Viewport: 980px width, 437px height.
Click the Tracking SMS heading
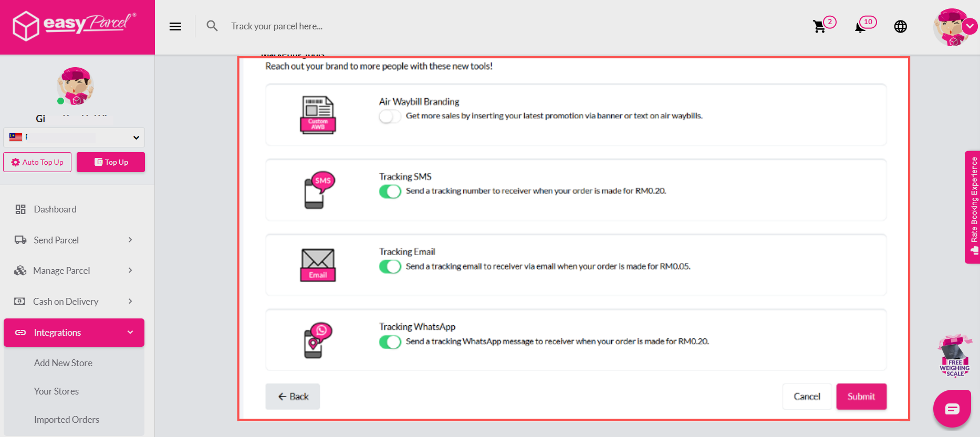click(405, 177)
